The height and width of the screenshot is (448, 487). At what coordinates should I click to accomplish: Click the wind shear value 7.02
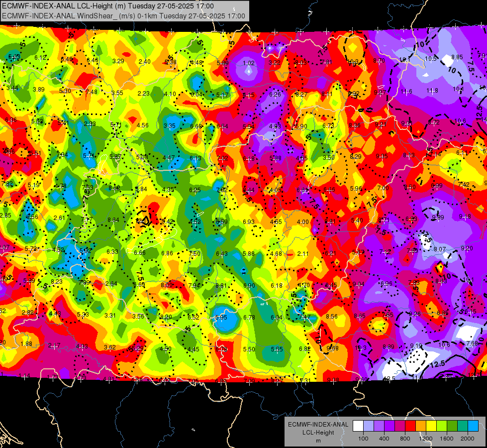point(222,158)
